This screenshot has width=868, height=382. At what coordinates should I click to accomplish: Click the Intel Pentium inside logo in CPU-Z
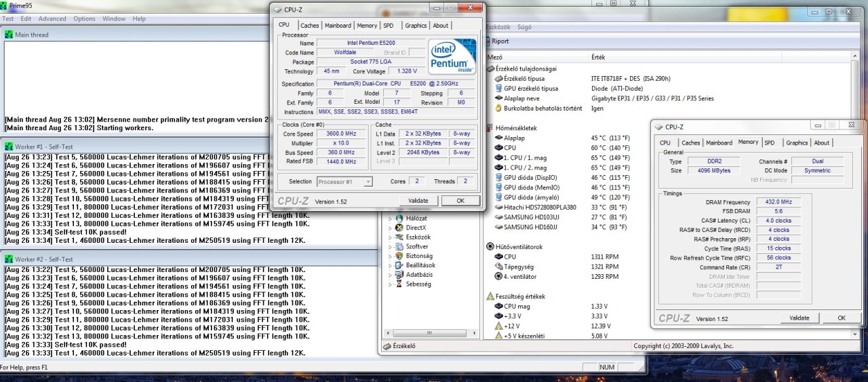(x=452, y=57)
